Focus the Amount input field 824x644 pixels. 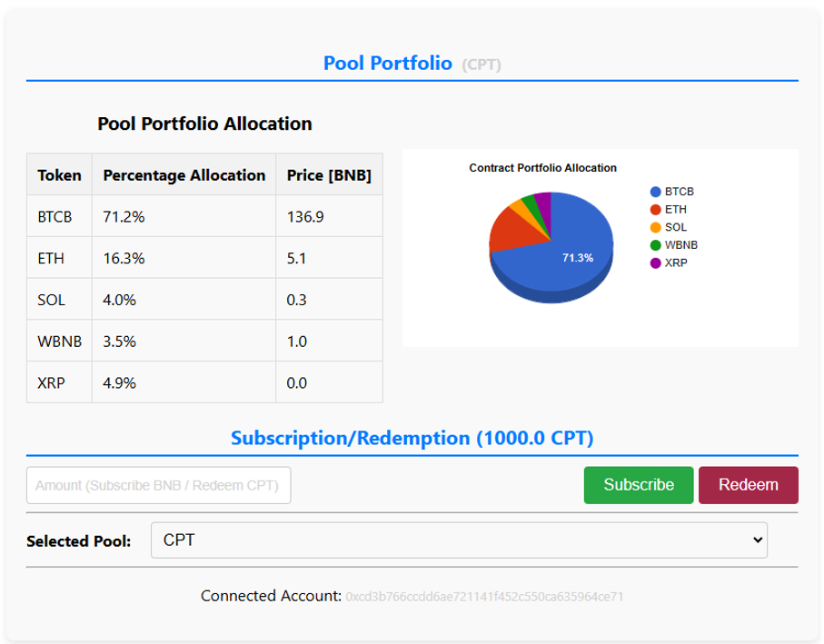point(159,485)
